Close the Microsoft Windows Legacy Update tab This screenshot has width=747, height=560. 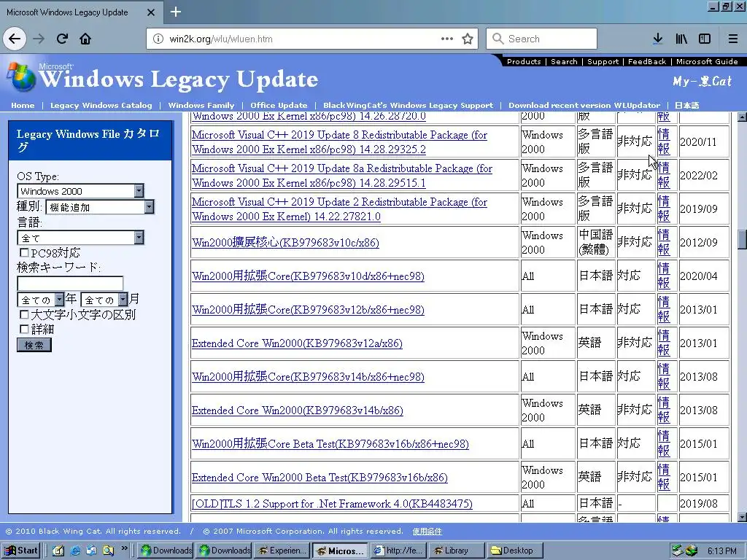pos(151,12)
